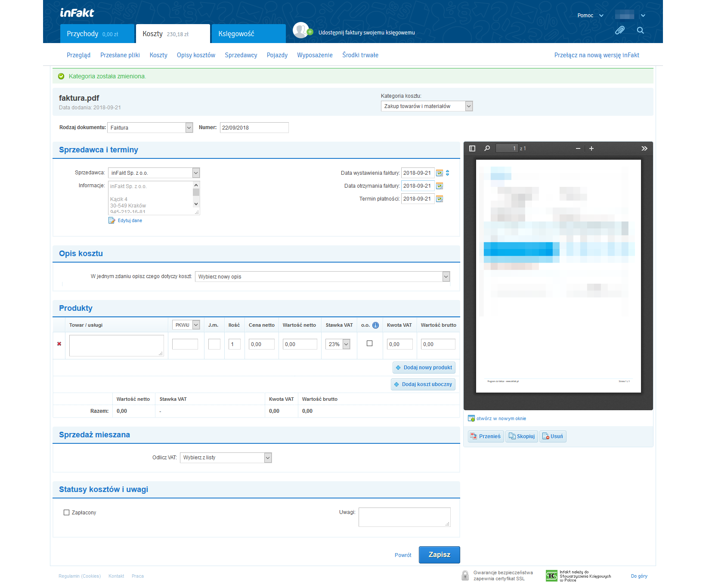Open the attachments paperclip icon
706x588 pixels.
click(619, 30)
